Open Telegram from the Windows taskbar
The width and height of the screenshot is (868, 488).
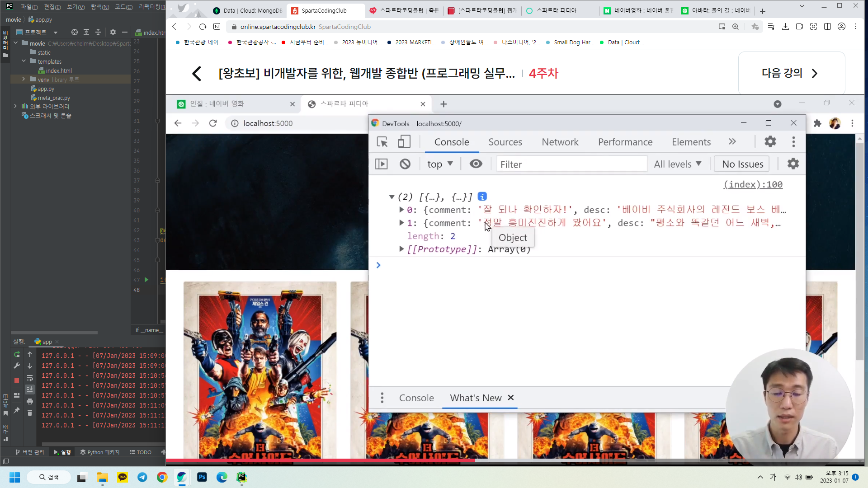142,477
